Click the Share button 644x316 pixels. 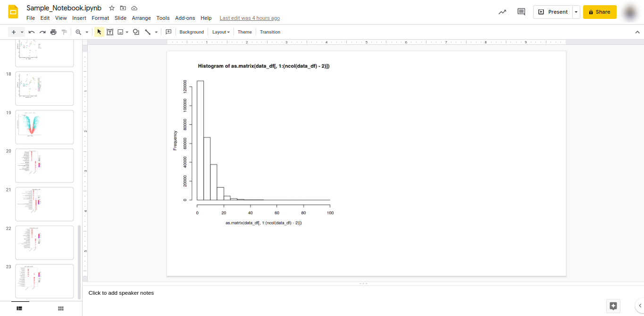[599, 12]
